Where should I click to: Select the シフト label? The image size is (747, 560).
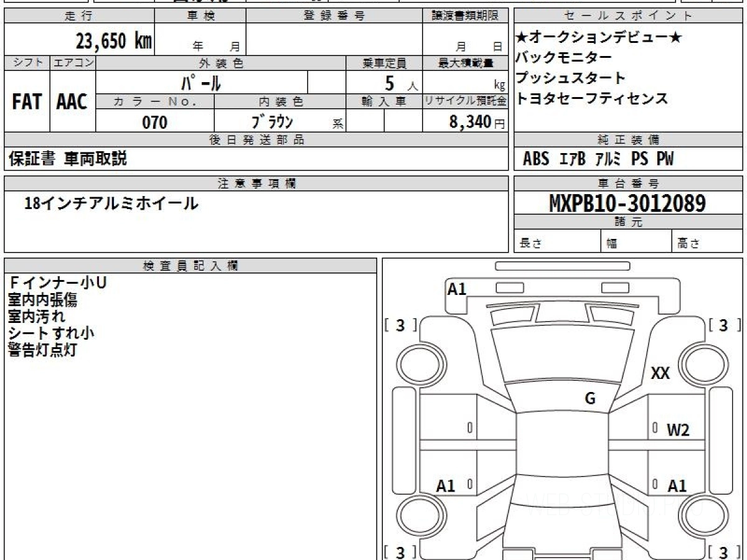pyautogui.click(x=27, y=63)
